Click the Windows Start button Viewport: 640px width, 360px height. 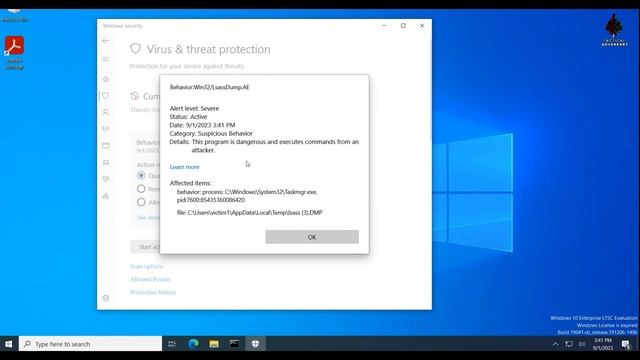(9, 344)
